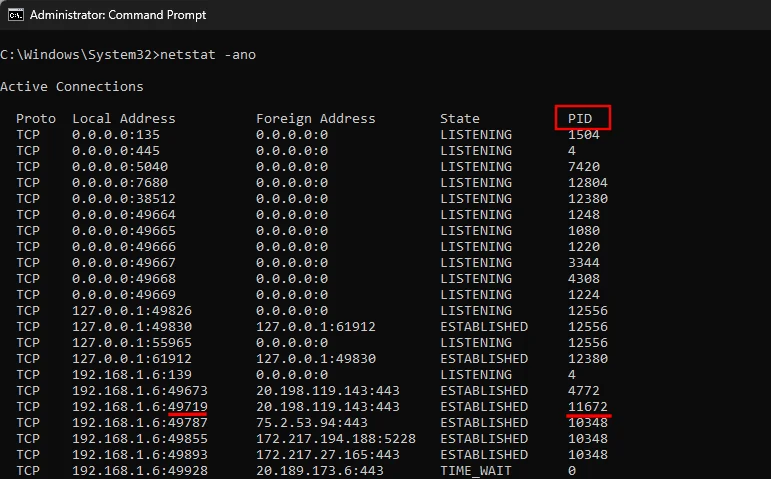Click the Command Prompt title bar icon

click(x=16, y=15)
